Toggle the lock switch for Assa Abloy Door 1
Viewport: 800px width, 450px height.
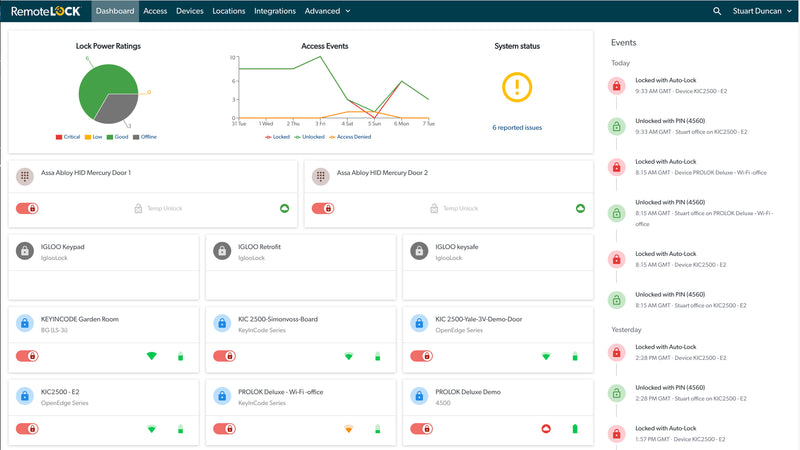(x=27, y=208)
